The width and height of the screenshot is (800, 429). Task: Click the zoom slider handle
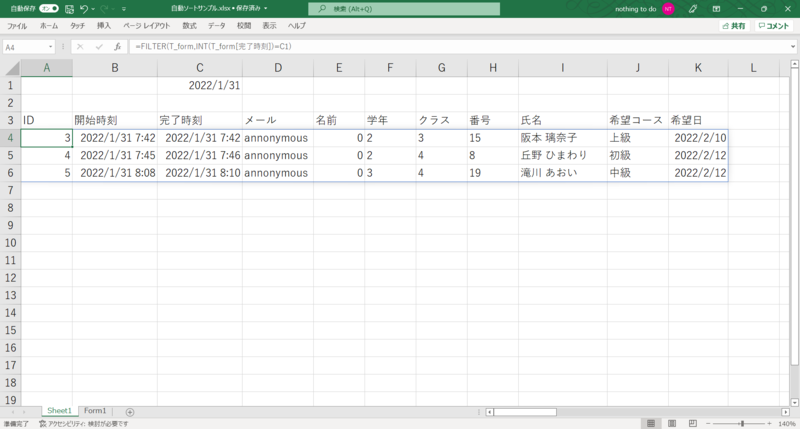tap(742, 423)
